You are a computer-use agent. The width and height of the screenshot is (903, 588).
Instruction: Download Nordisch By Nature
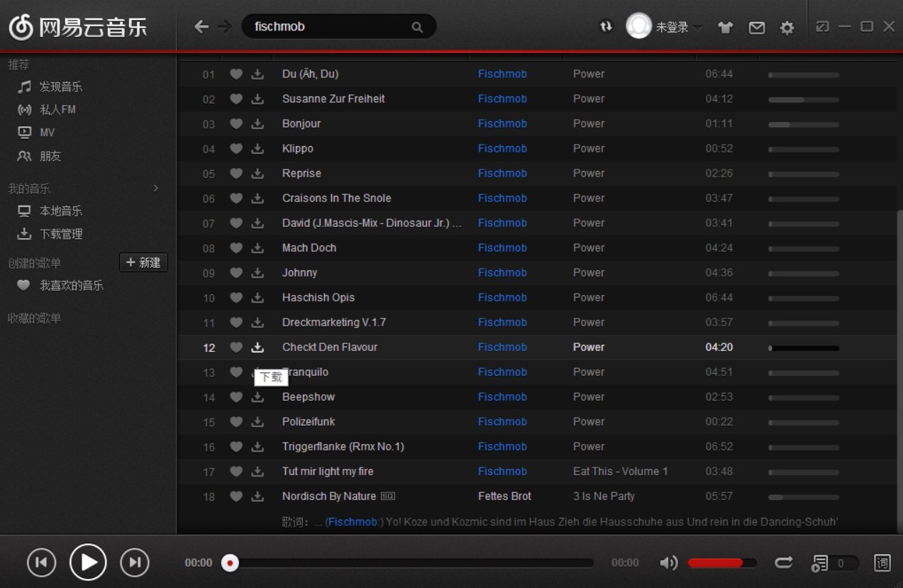click(257, 496)
